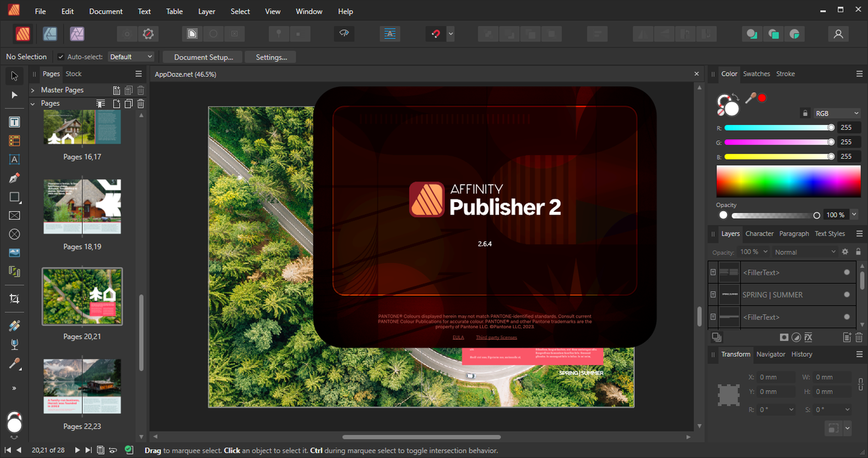868x458 pixels.
Task: Switch to the Swatches tab
Action: pyautogui.click(x=756, y=74)
